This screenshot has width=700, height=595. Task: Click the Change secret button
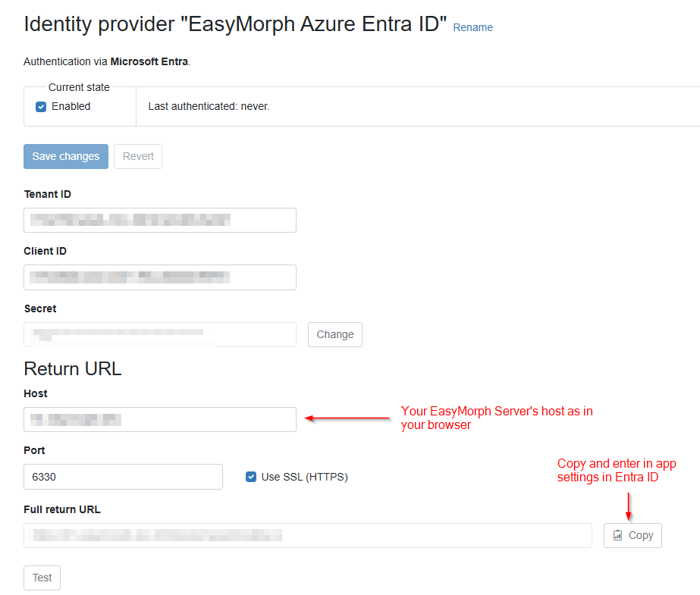pyautogui.click(x=334, y=334)
